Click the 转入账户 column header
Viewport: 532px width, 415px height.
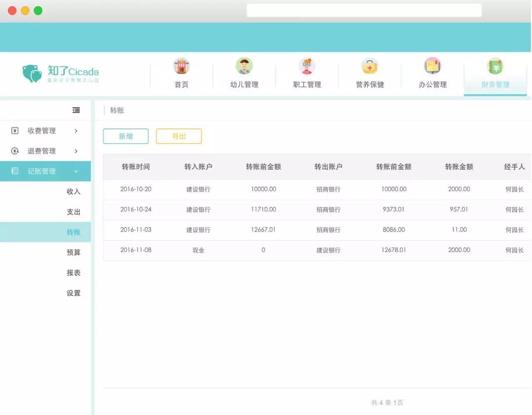pyautogui.click(x=198, y=167)
